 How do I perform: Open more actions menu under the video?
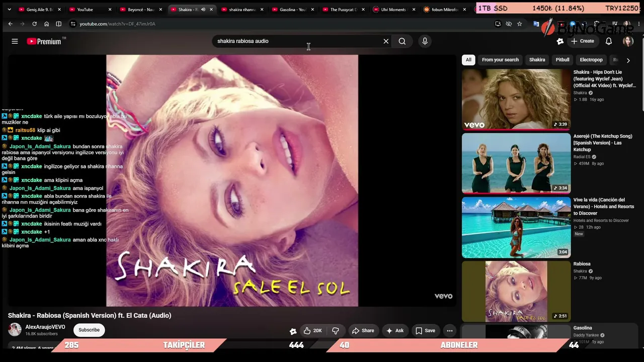[450, 331]
